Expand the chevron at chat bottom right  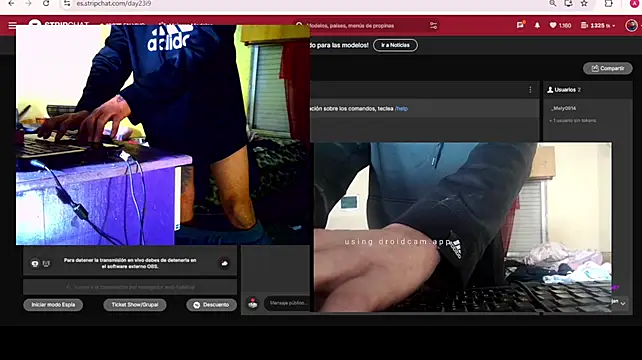click(x=623, y=303)
